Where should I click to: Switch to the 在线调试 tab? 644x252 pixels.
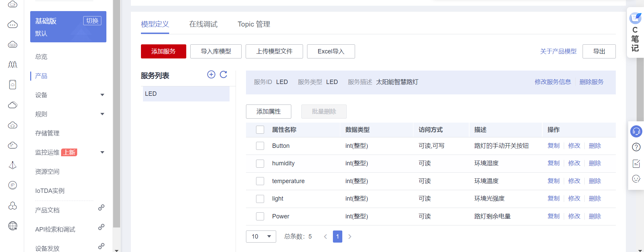point(203,24)
